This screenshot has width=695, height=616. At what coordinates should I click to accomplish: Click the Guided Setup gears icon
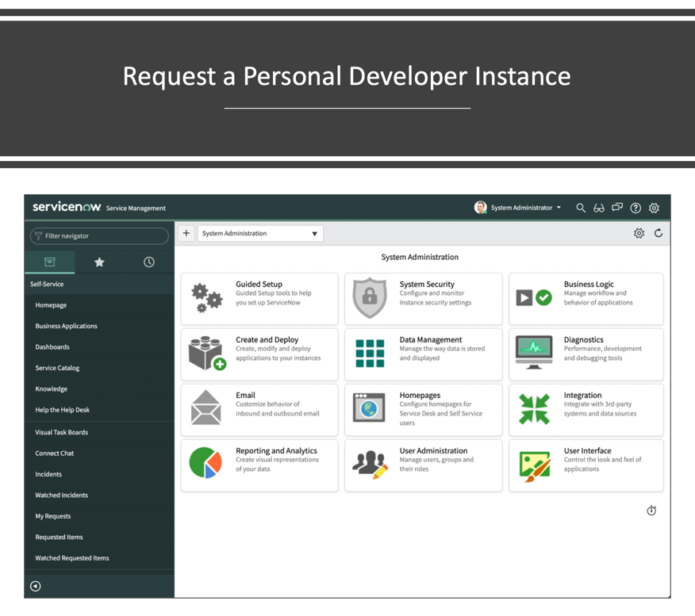pyautogui.click(x=206, y=297)
